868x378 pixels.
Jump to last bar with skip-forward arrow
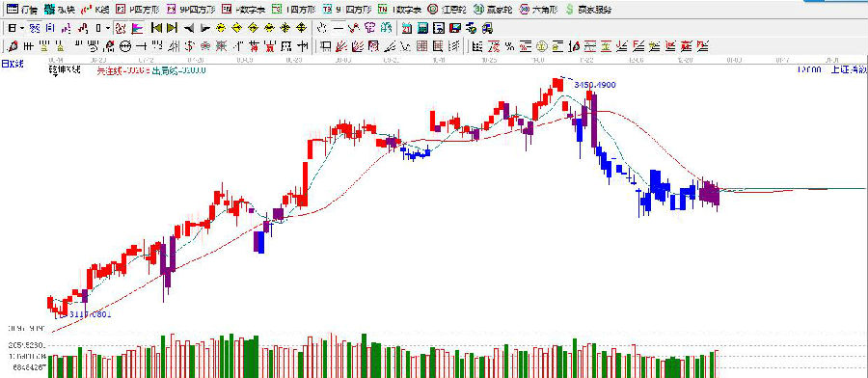coord(173,28)
